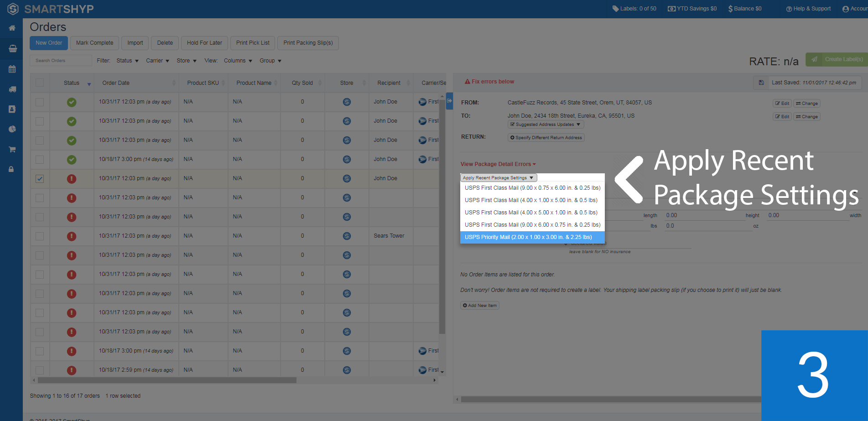Viewport: 868px width, 421px height.
Task: Open the home icon in sidebar
Action: point(12,28)
